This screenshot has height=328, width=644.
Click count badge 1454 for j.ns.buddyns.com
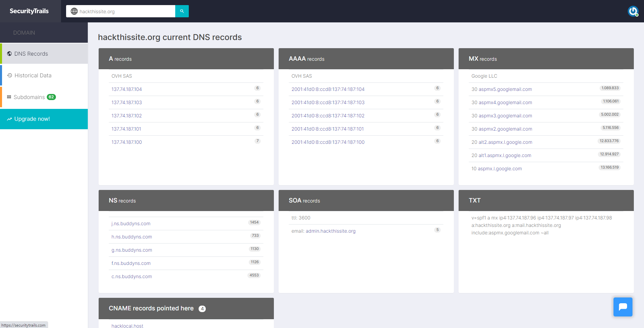coord(254,223)
